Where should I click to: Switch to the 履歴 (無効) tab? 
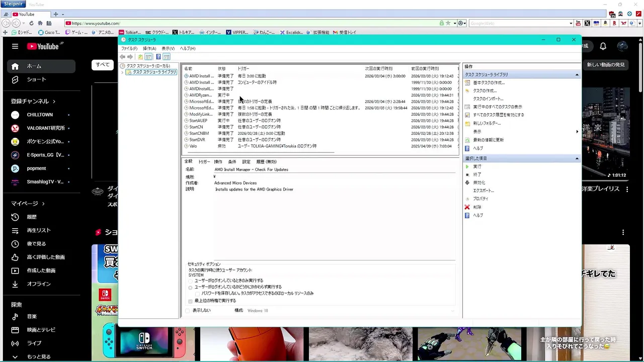266,162
